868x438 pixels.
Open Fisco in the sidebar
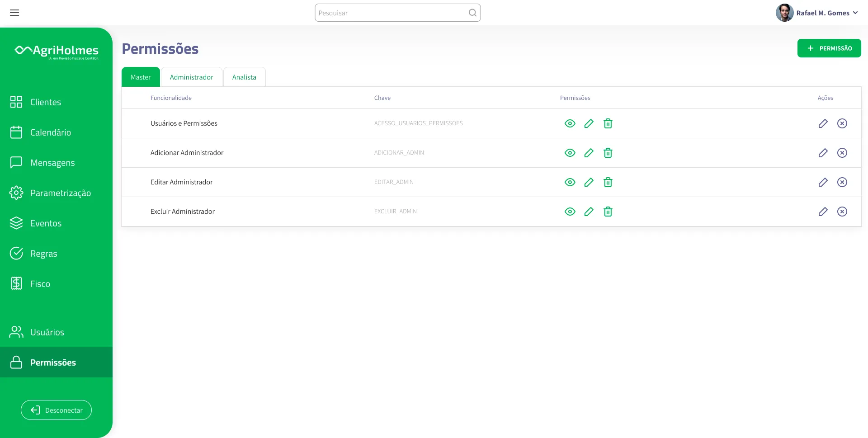pos(56,284)
